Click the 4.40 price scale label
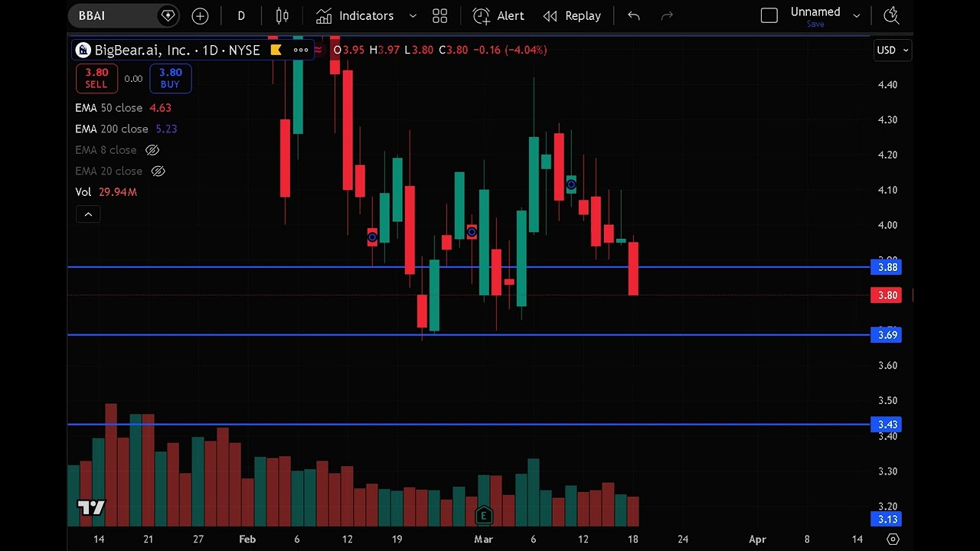The image size is (980, 551). [887, 85]
